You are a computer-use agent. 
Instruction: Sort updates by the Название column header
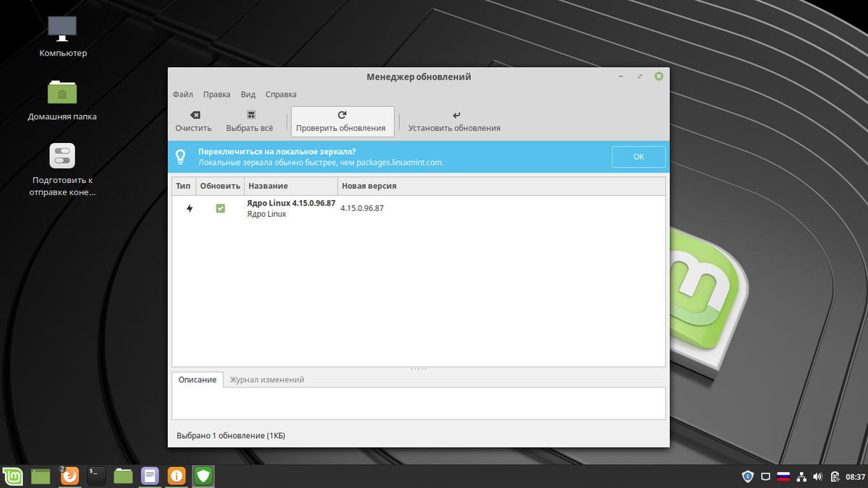[289, 186]
